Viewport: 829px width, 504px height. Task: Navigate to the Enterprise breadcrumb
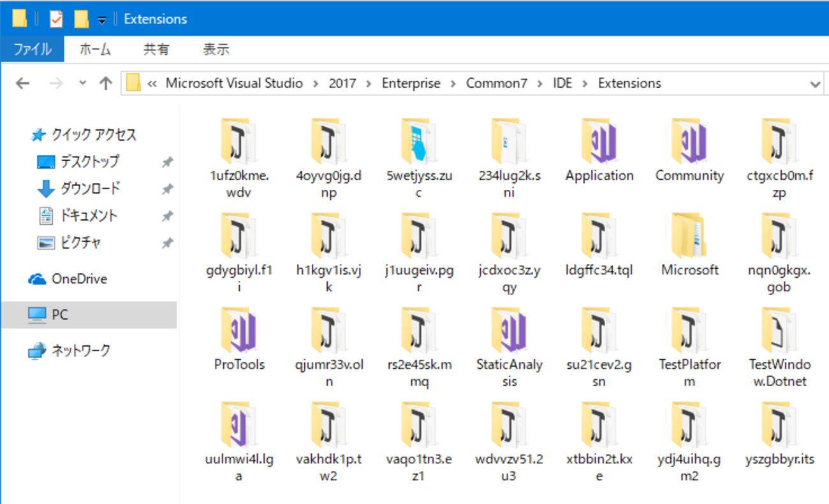pyautogui.click(x=411, y=83)
